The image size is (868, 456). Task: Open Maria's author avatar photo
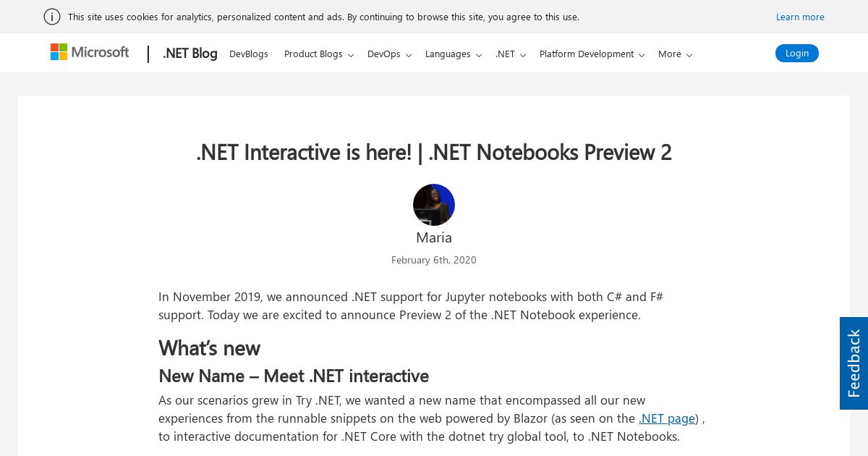pyautogui.click(x=434, y=205)
